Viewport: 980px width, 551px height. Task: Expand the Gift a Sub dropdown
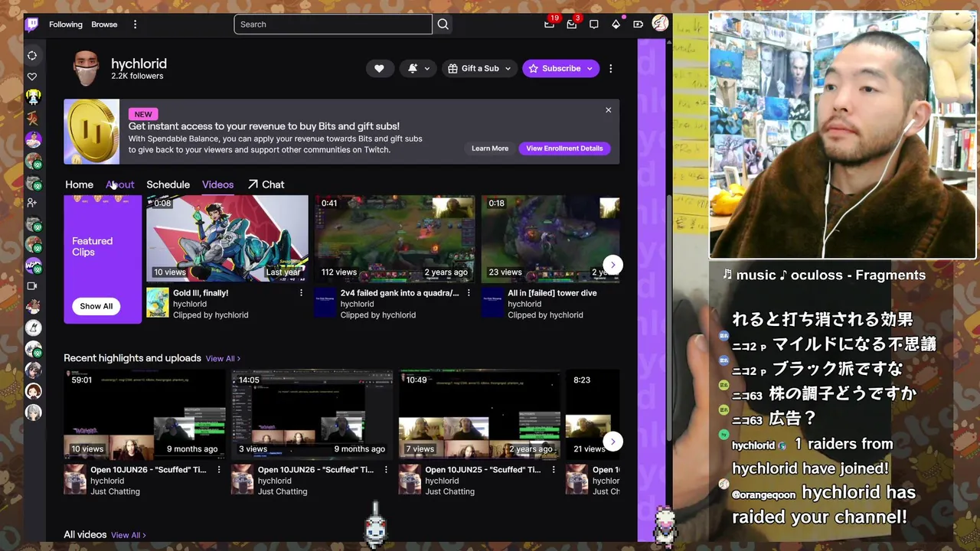(508, 68)
